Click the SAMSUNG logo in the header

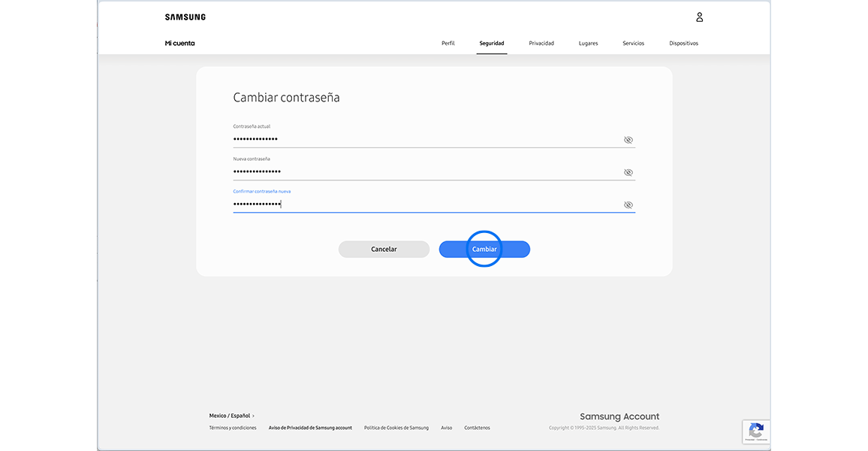click(x=185, y=17)
